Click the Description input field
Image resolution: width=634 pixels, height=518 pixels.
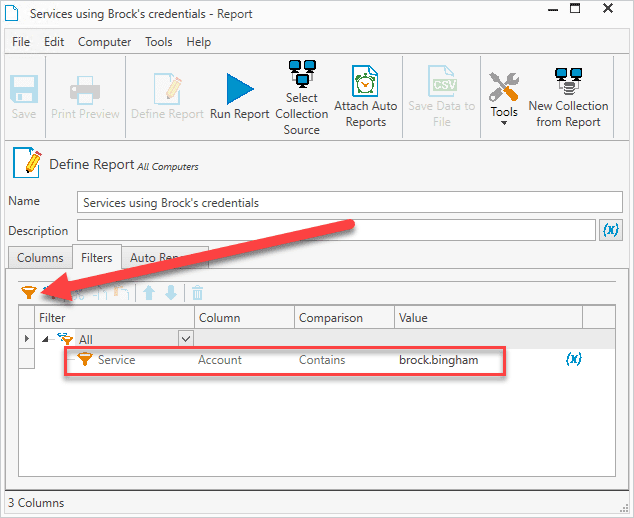coord(336,230)
